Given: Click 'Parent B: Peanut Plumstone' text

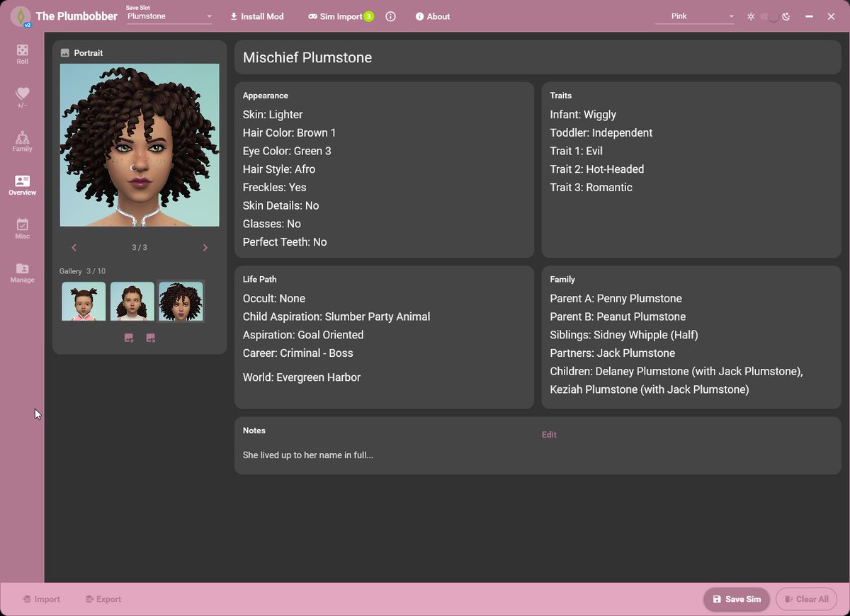Looking at the screenshot, I should pyautogui.click(x=618, y=316).
